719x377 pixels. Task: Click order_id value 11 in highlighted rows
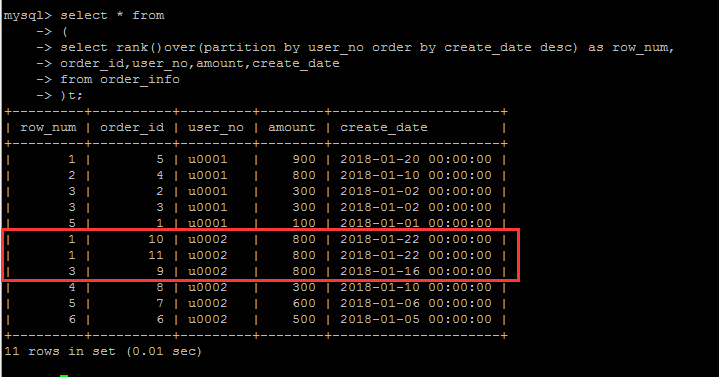155,255
